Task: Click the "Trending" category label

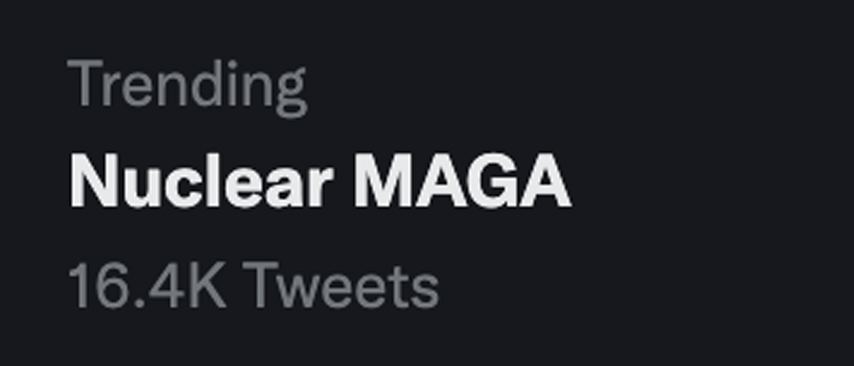Action: (187, 88)
